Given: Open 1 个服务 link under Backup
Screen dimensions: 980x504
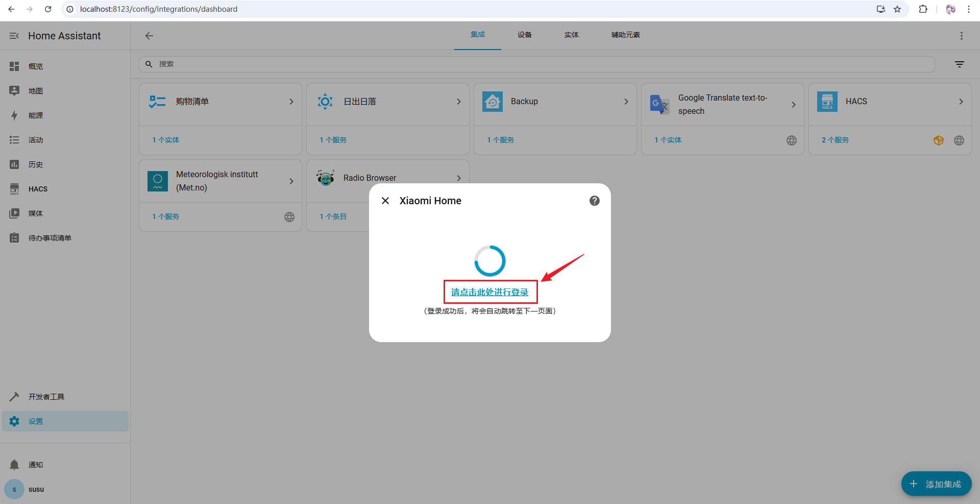Looking at the screenshot, I should tap(501, 140).
